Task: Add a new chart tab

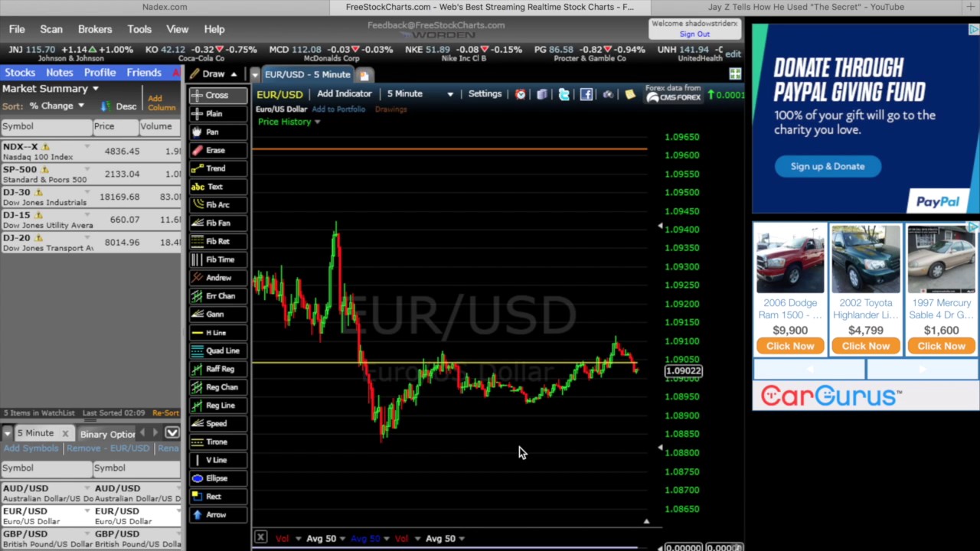Action: (x=364, y=75)
